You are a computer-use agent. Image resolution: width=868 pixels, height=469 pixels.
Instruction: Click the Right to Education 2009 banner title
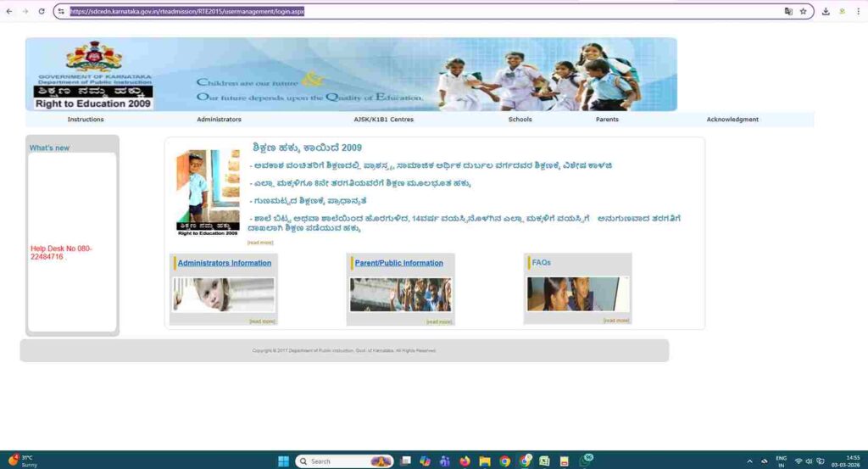(93, 103)
